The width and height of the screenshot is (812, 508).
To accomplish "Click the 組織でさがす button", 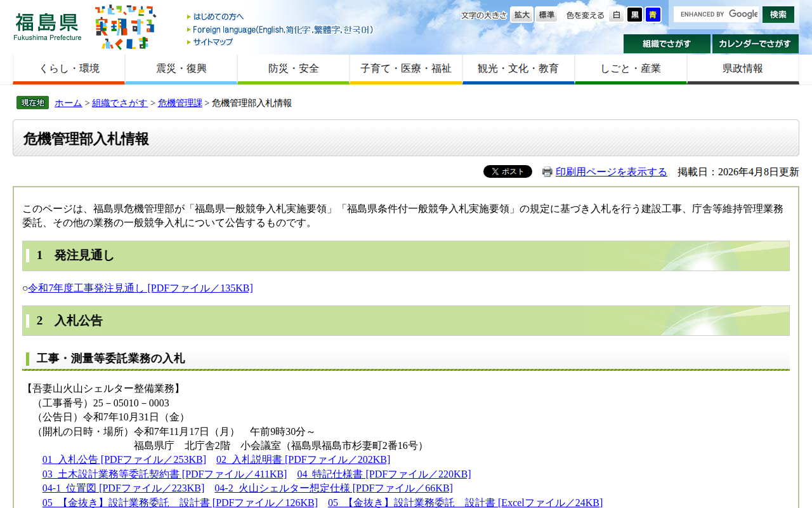I will [x=667, y=44].
